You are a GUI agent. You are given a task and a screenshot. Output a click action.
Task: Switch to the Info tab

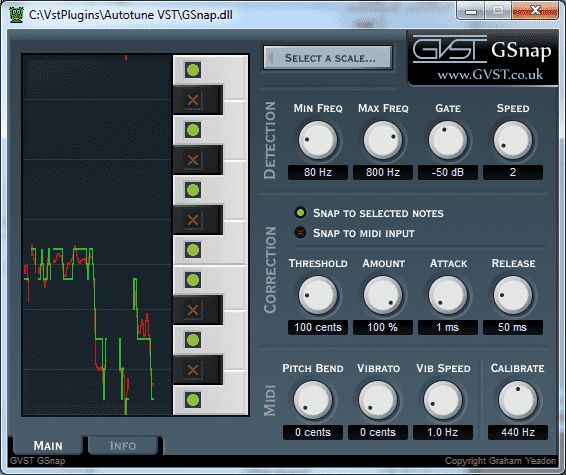pos(123,446)
